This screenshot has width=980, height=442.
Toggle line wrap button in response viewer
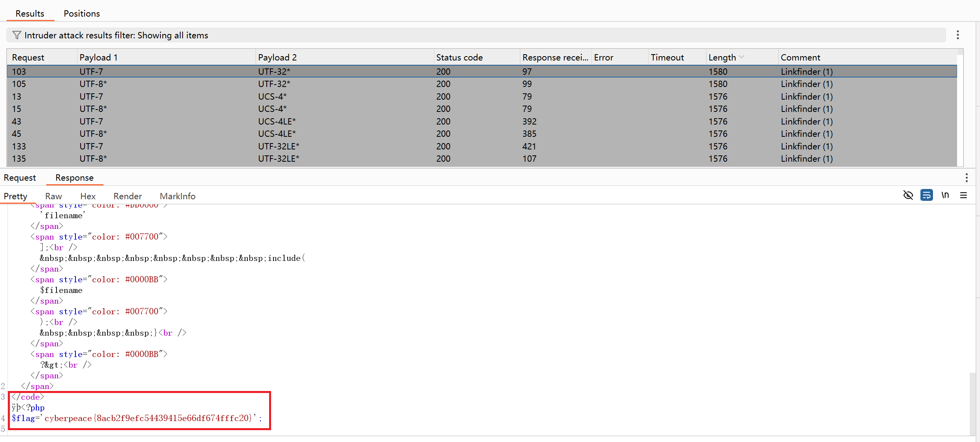[x=926, y=195]
